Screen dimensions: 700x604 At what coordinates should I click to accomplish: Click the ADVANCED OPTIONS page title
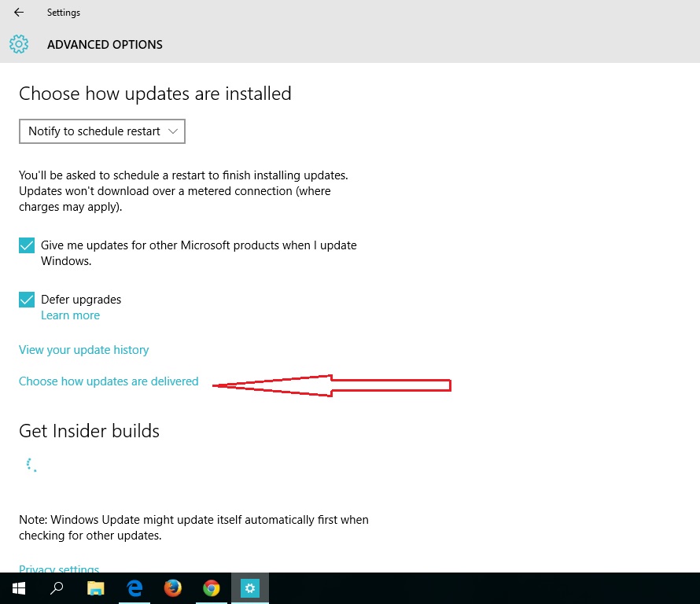click(105, 45)
